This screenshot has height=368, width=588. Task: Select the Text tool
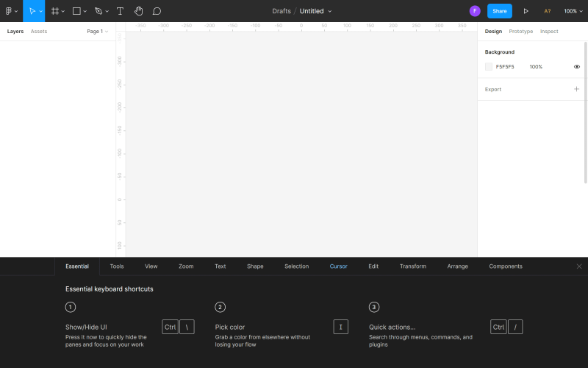point(120,11)
